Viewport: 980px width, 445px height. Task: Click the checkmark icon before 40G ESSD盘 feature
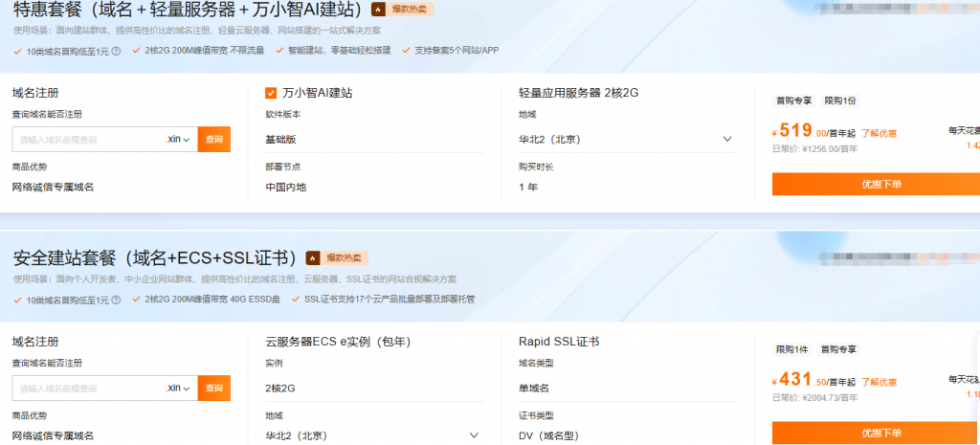[x=138, y=299]
